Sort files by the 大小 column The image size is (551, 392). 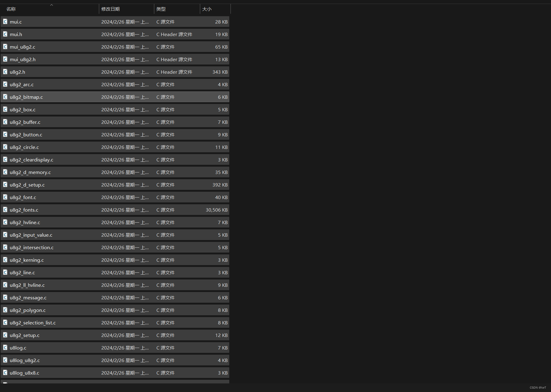coord(207,9)
